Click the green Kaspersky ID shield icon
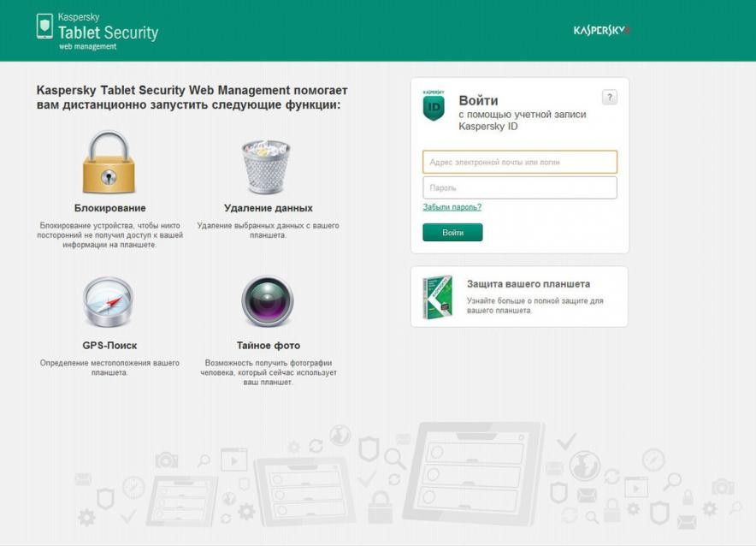Screen dimensions: 756x546 coord(434,106)
